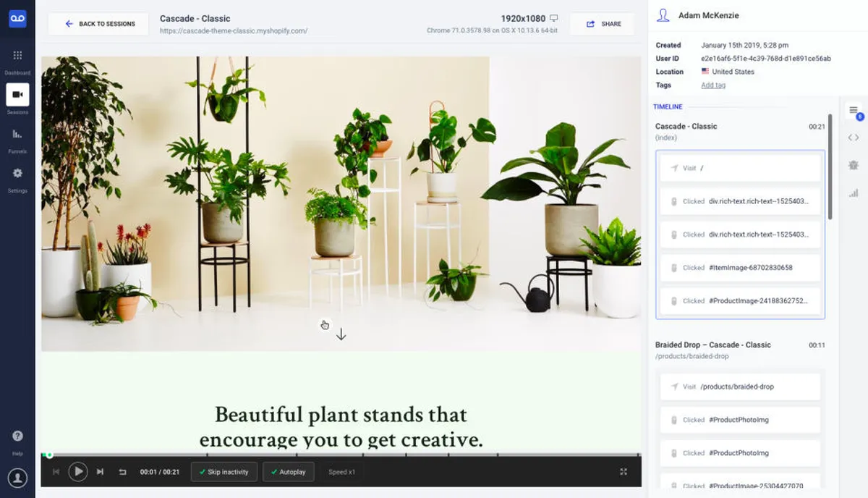The height and width of the screenshot is (498, 868).
Task: Toggle Skip inactivity option
Action: (224, 472)
